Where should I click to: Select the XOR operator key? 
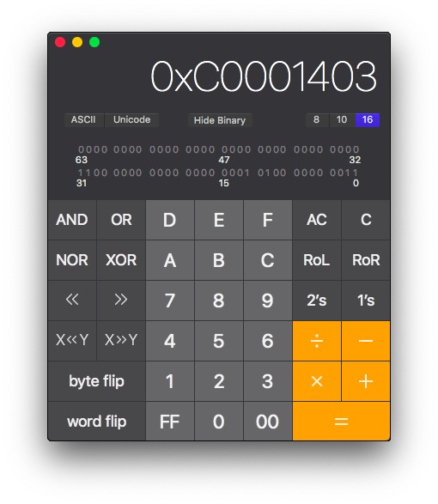[121, 260]
